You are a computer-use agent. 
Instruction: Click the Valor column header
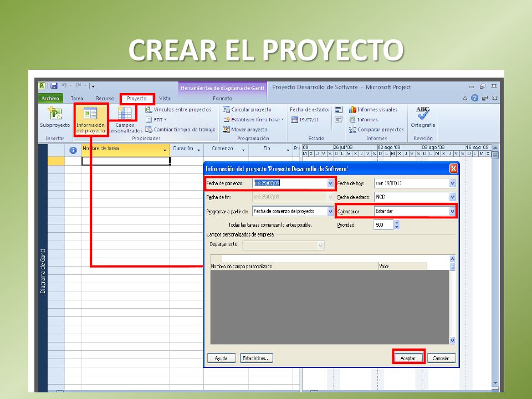coord(402,267)
